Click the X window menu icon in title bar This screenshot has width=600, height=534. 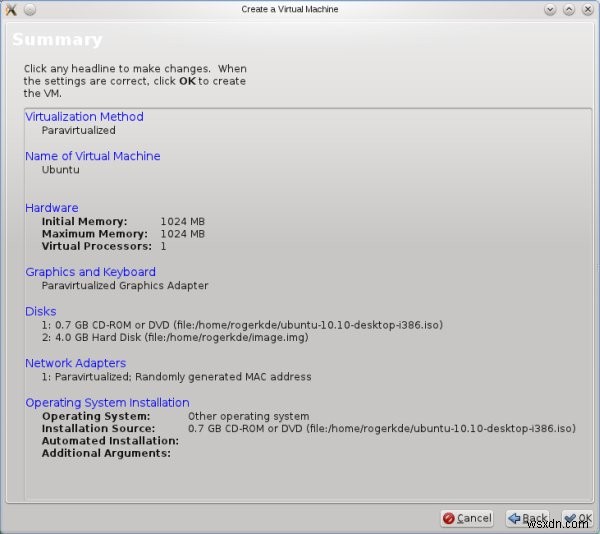(x=11, y=9)
